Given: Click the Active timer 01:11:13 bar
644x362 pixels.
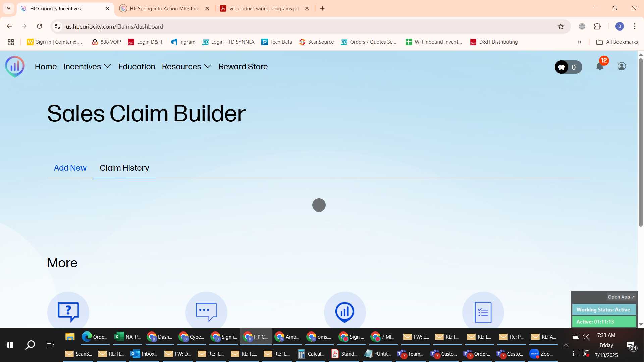Looking at the screenshot, I should point(604,322).
